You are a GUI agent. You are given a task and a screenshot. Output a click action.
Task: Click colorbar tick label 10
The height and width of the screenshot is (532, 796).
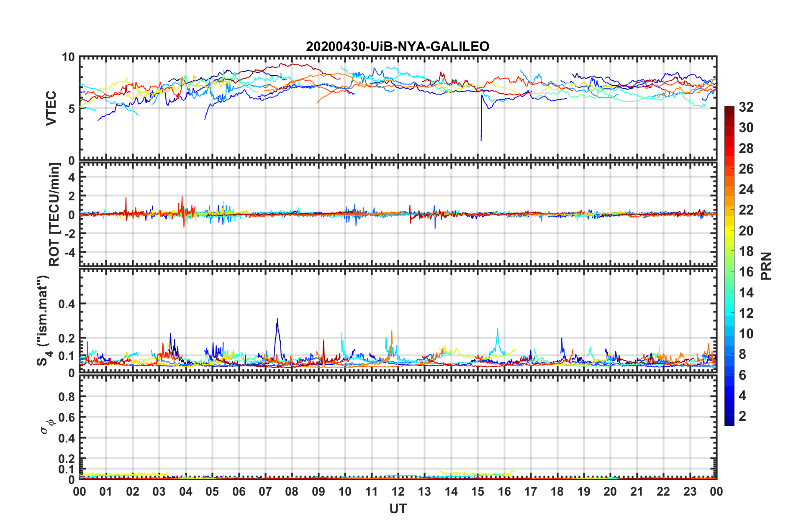[x=746, y=333]
